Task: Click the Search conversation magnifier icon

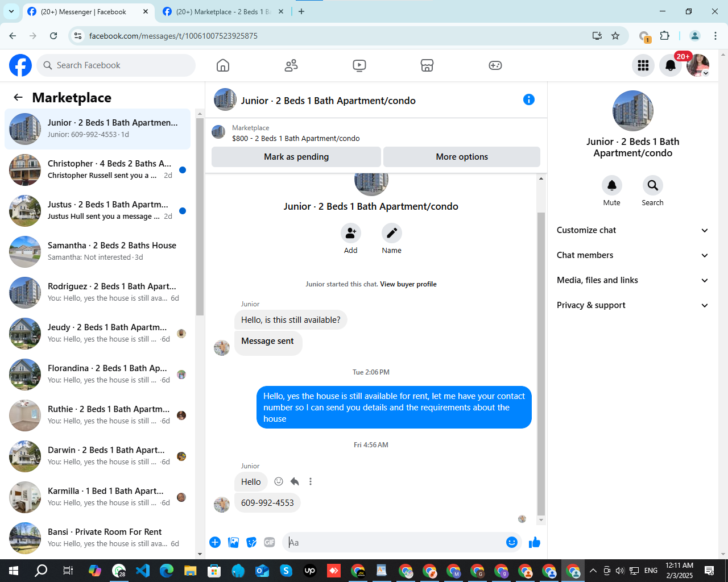Action: tap(653, 185)
